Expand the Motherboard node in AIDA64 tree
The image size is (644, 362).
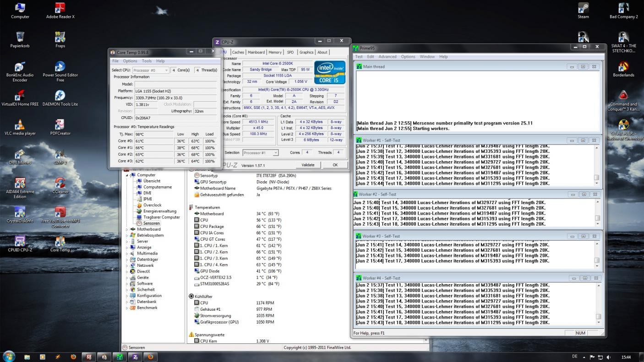pos(128,229)
